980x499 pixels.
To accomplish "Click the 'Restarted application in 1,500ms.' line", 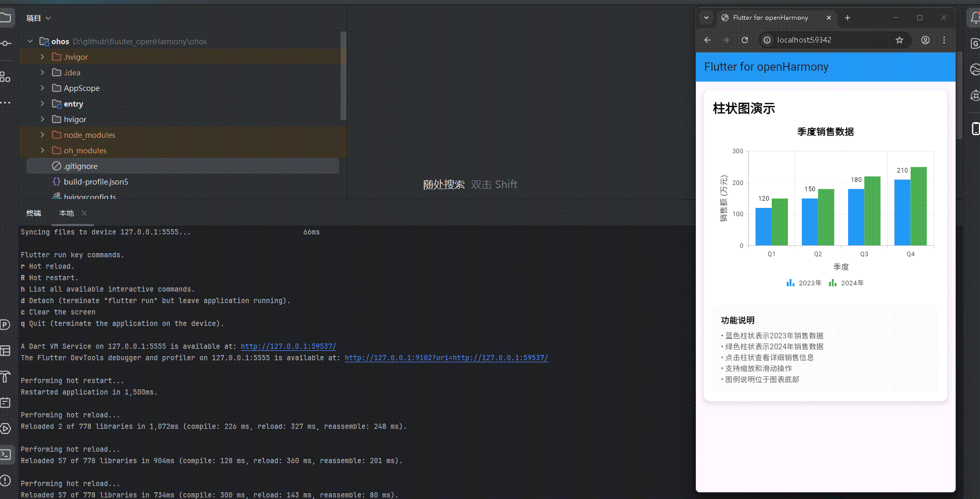I will point(89,392).
